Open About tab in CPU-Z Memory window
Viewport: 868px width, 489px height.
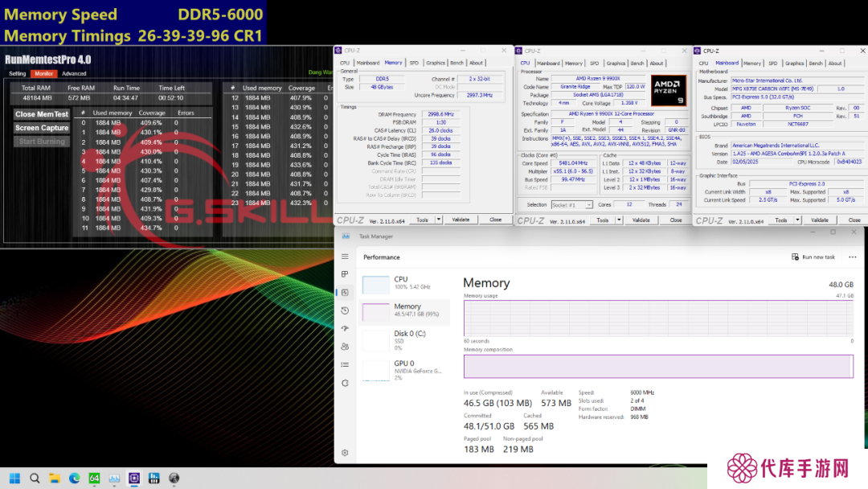[x=476, y=63]
